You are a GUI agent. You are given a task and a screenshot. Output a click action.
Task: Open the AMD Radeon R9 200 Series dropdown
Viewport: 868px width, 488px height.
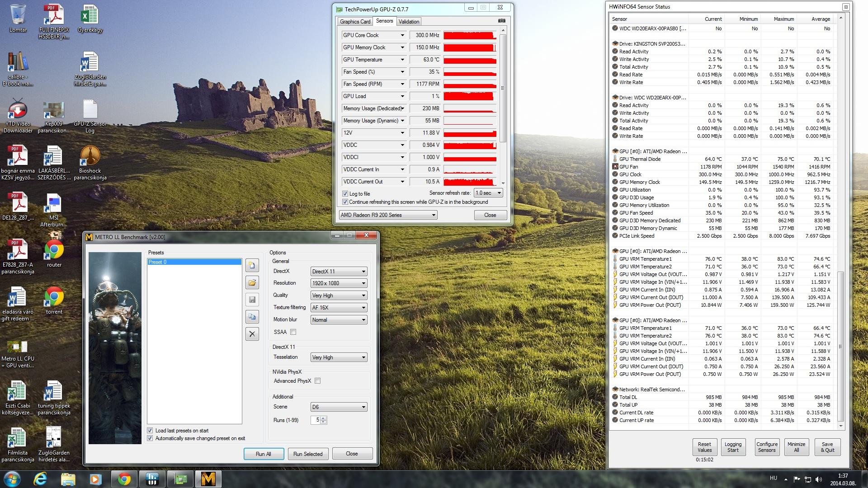pyautogui.click(x=388, y=215)
